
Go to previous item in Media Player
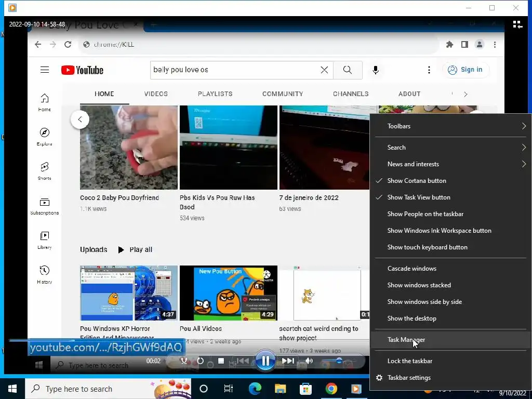click(243, 361)
